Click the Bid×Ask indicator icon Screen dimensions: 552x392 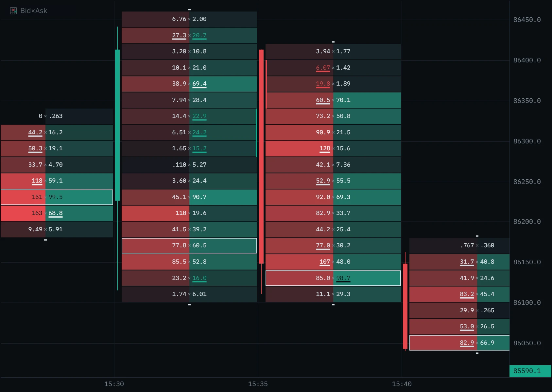[x=13, y=11]
